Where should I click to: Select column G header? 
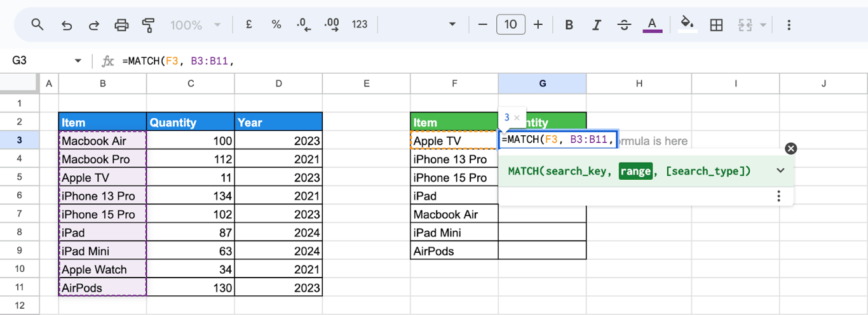(542, 83)
